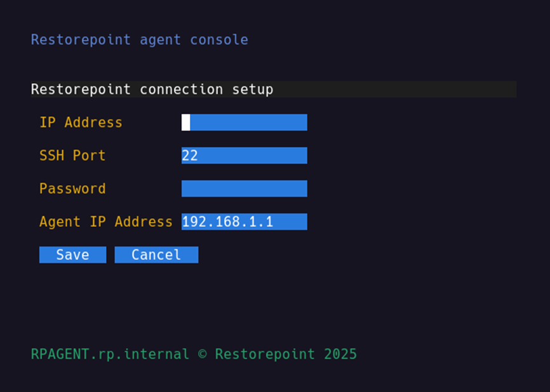This screenshot has width=550, height=392.
Task: Click the RPAGENT.rp.internal hostname in footer
Action: [110, 353]
